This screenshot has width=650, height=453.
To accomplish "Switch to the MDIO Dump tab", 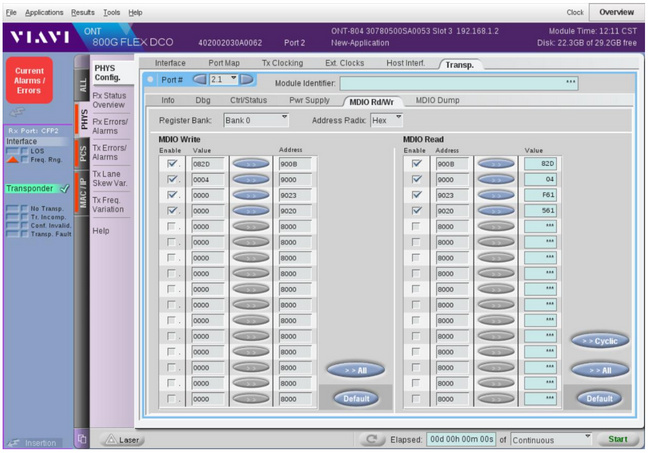I will point(437,100).
